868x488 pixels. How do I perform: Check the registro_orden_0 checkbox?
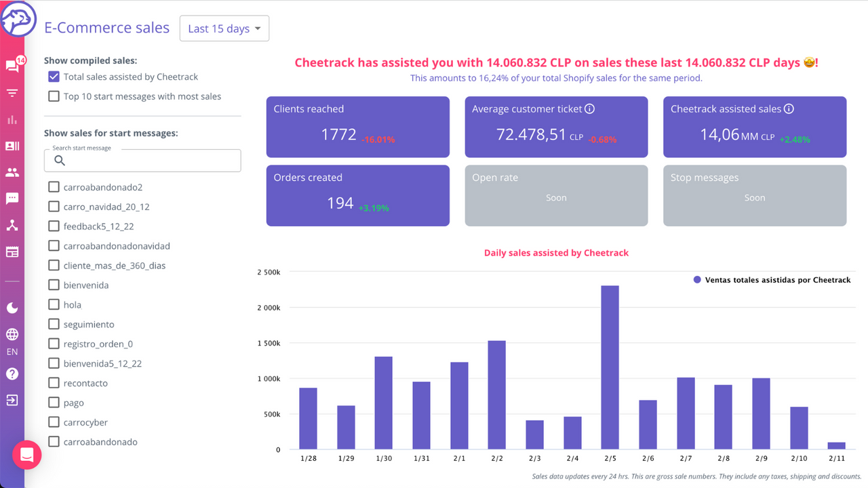[54, 344]
